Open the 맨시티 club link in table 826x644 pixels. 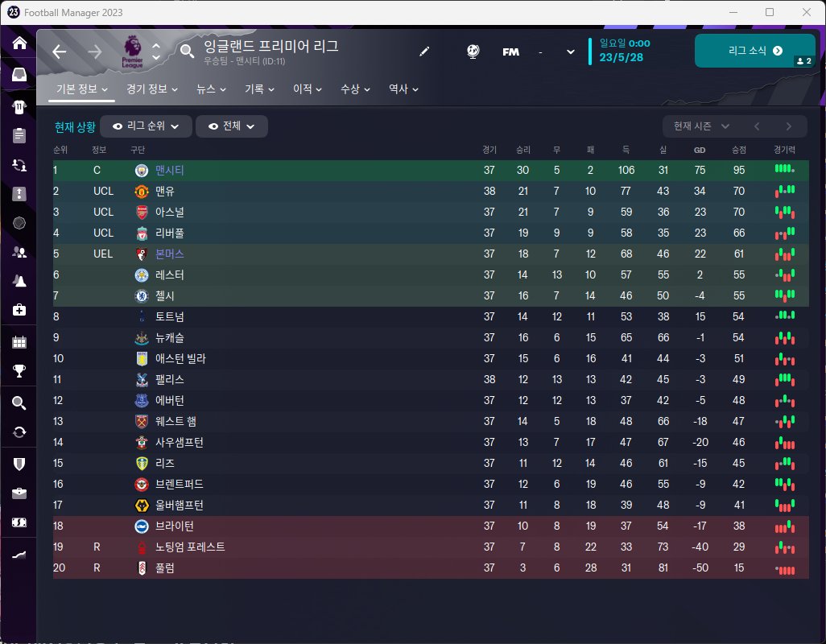click(x=170, y=171)
